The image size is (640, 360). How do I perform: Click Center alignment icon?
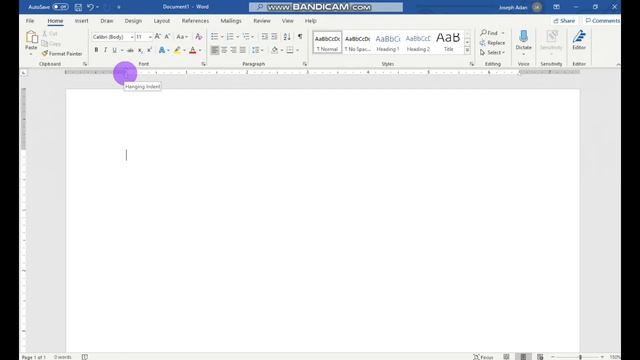tap(224, 50)
